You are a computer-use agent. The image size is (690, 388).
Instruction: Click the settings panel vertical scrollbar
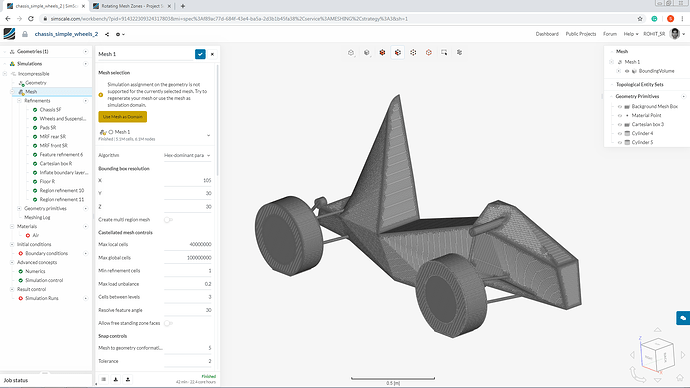[217, 121]
